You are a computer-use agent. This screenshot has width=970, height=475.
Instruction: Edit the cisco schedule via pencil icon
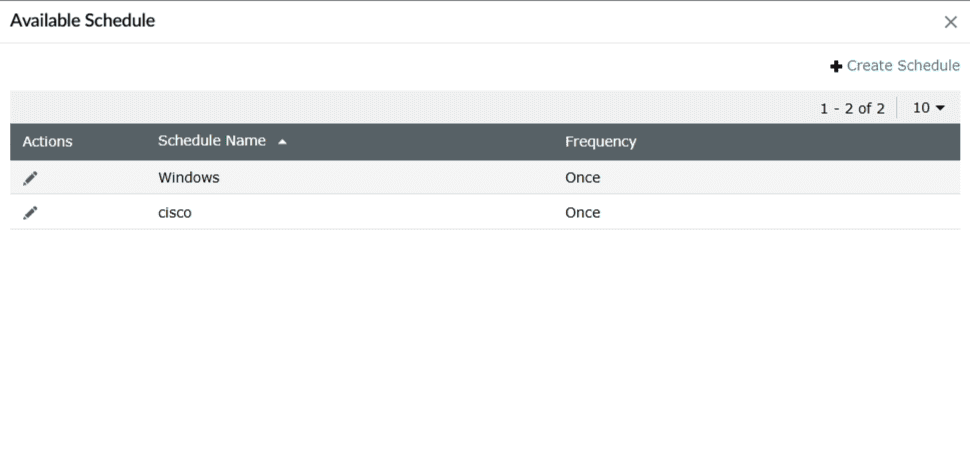click(30, 213)
